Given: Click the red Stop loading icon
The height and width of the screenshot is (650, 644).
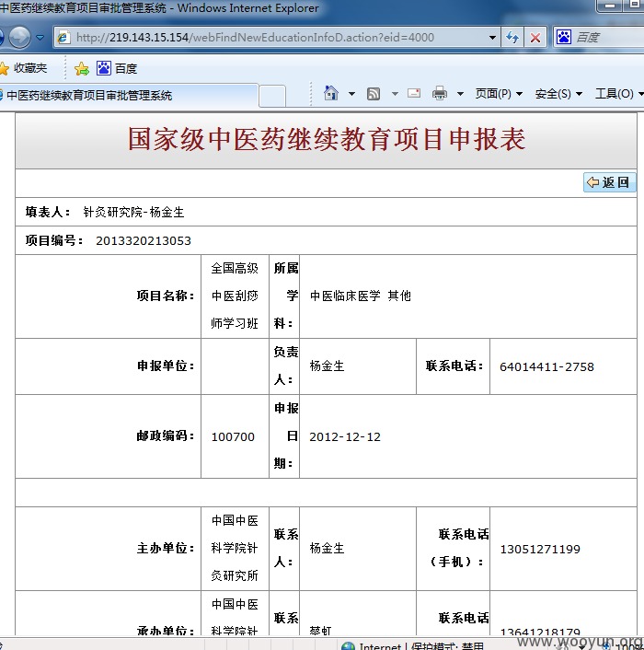Looking at the screenshot, I should pos(535,38).
